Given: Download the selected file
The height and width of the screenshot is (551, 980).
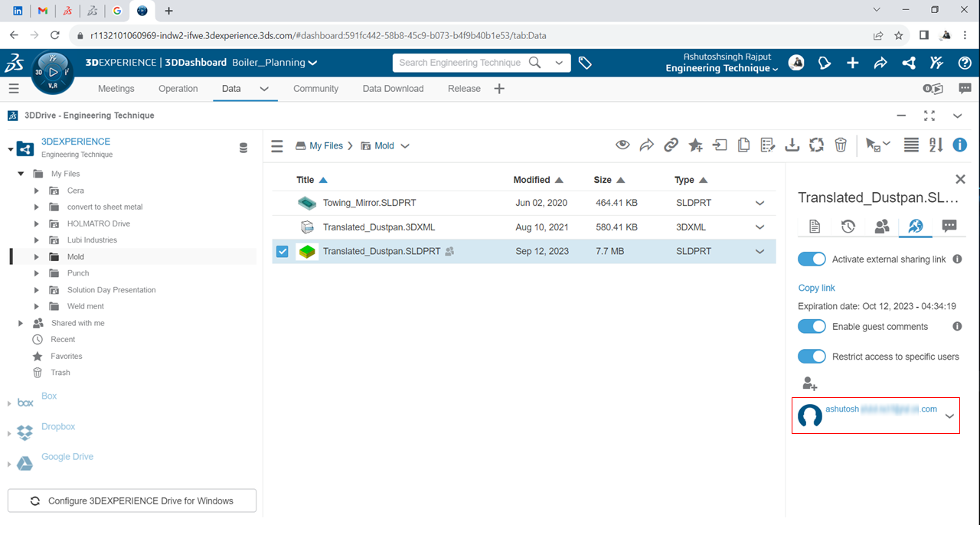Looking at the screenshot, I should (792, 145).
